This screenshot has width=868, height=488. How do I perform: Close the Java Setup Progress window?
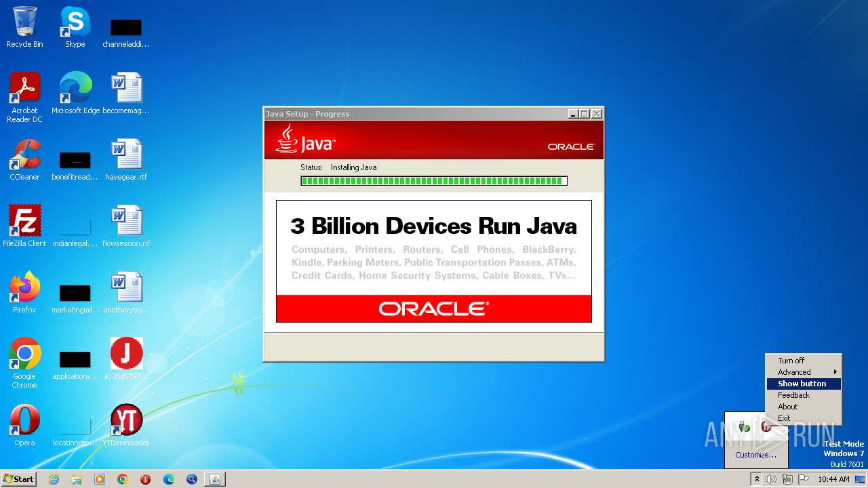tap(596, 114)
